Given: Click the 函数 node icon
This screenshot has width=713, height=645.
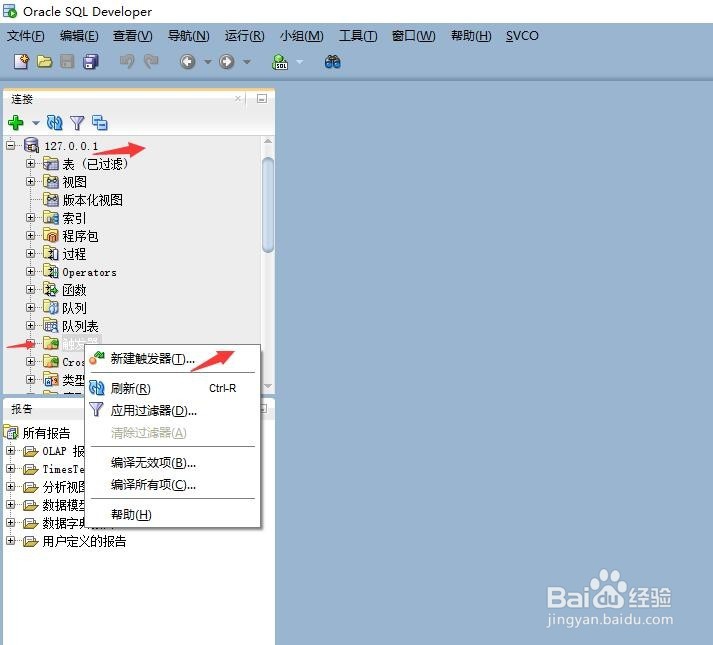Looking at the screenshot, I should coord(51,289).
